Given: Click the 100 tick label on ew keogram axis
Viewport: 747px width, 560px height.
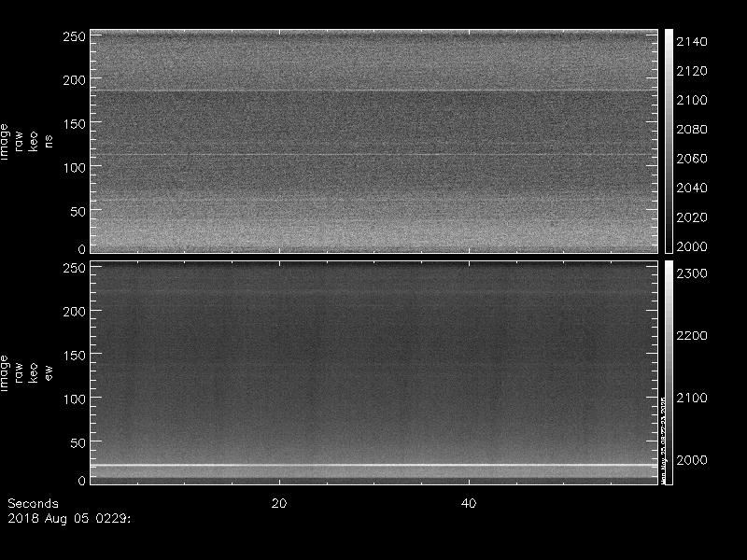Looking at the screenshot, I should coord(75,399).
